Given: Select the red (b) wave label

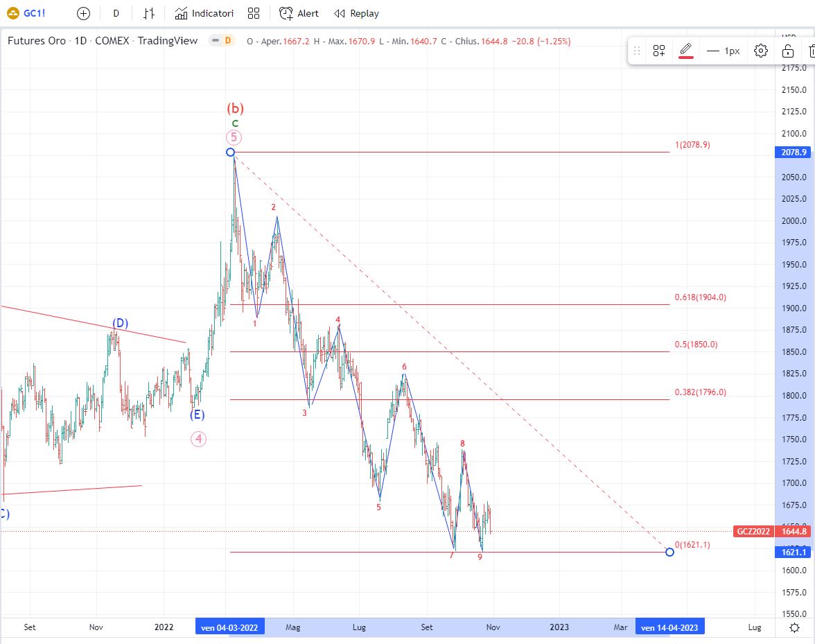Looking at the screenshot, I should 235,108.
